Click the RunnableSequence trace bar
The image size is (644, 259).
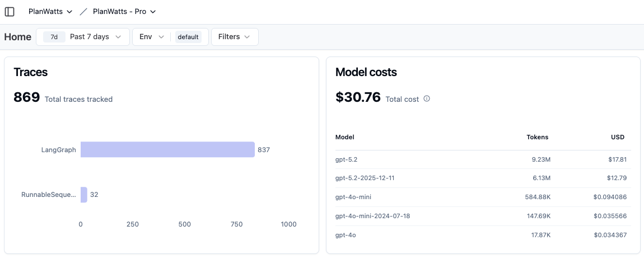tap(84, 195)
